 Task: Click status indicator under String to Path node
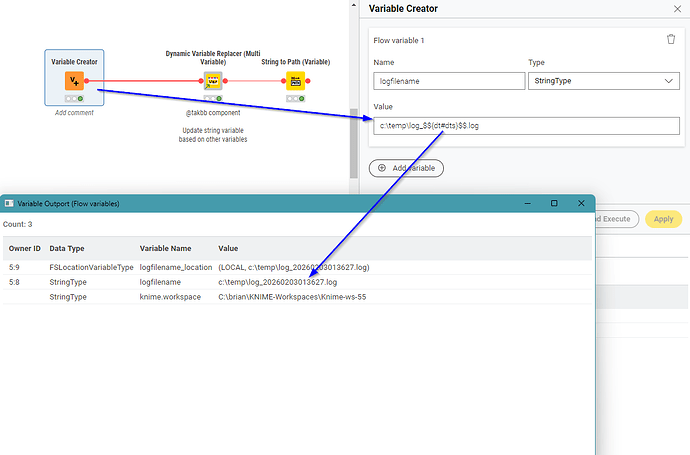point(296,99)
